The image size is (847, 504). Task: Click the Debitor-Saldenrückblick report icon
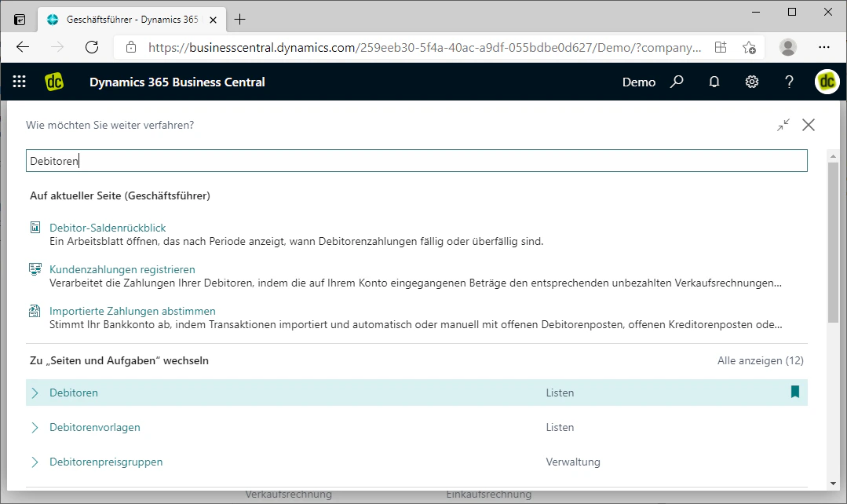tap(35, 228)
